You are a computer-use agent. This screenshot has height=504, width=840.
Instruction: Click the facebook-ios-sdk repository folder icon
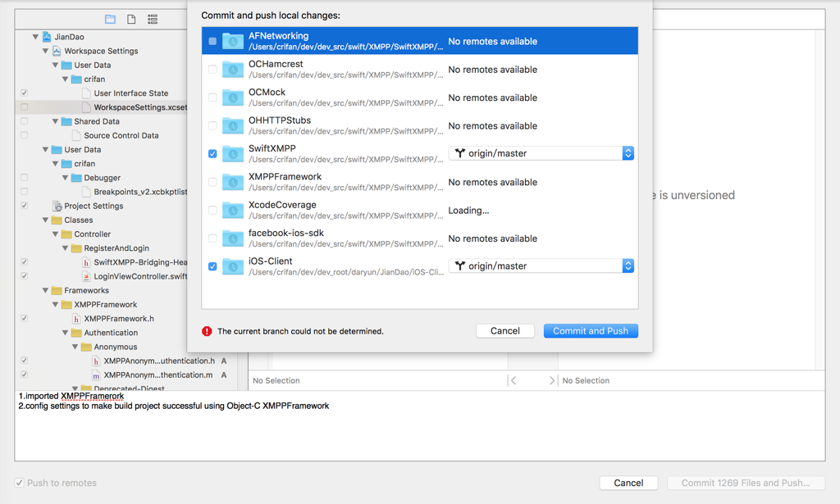(x=233, y=238)
